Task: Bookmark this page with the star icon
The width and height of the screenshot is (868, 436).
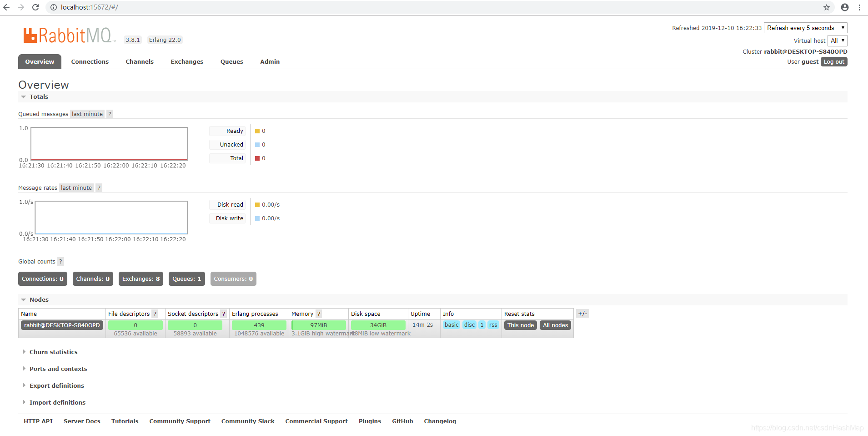Action: pos(827,7)
